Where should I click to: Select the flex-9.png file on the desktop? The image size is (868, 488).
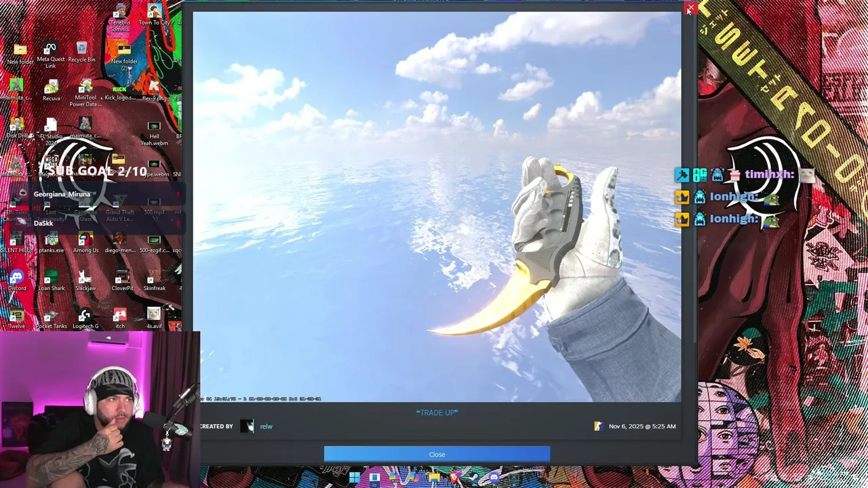[154, 91]
